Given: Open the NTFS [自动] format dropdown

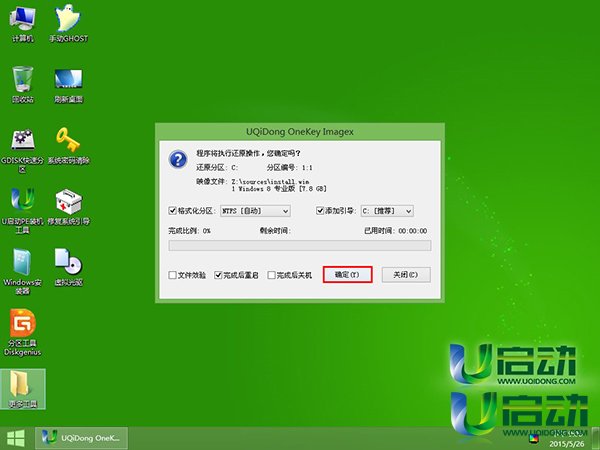Looking at the screenshot, I should [255, 211].
